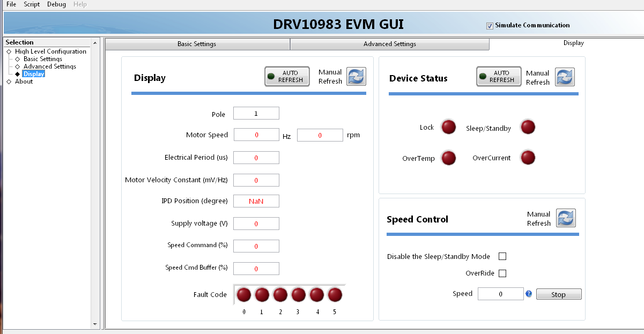Collapse the High Level Configuration tree node

click(x=9, y=51)
